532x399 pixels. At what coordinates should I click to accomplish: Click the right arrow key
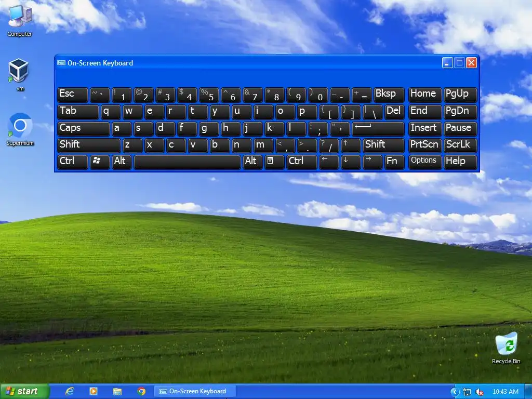(372, 162)
